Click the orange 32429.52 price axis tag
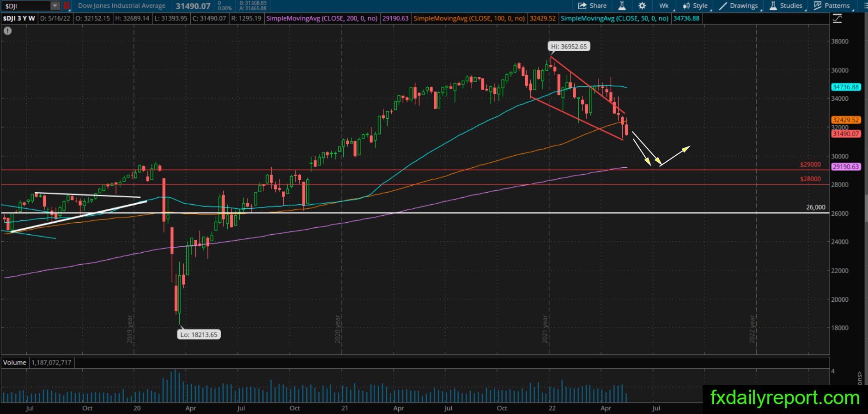868x414 pixels. pyautogui.click(x=845, y=120)
